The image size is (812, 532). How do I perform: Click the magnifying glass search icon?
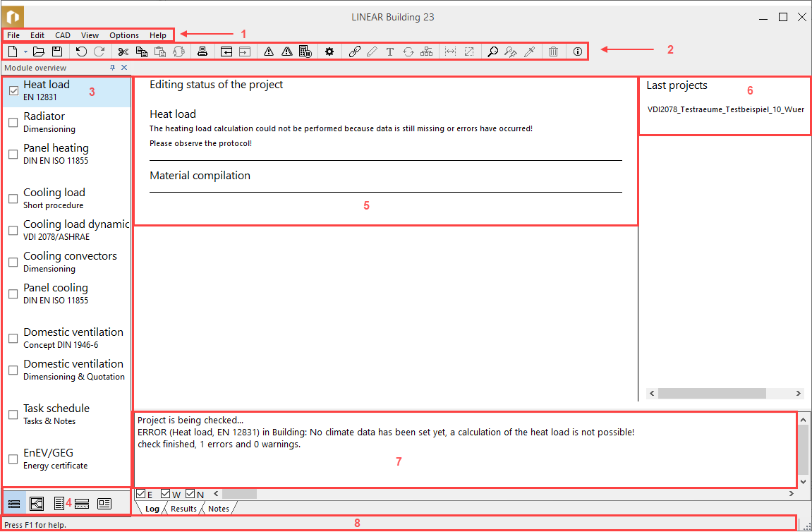pos(493,52)
